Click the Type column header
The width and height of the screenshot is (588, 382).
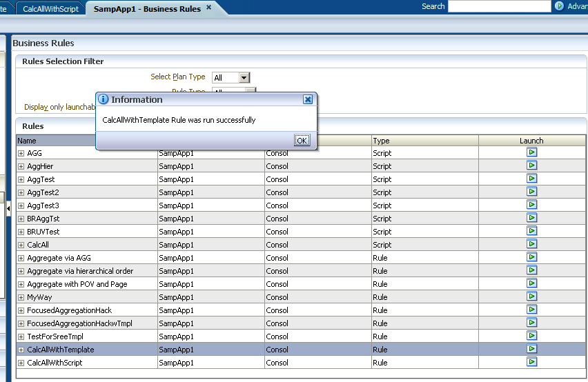click(x=424, y=141)
